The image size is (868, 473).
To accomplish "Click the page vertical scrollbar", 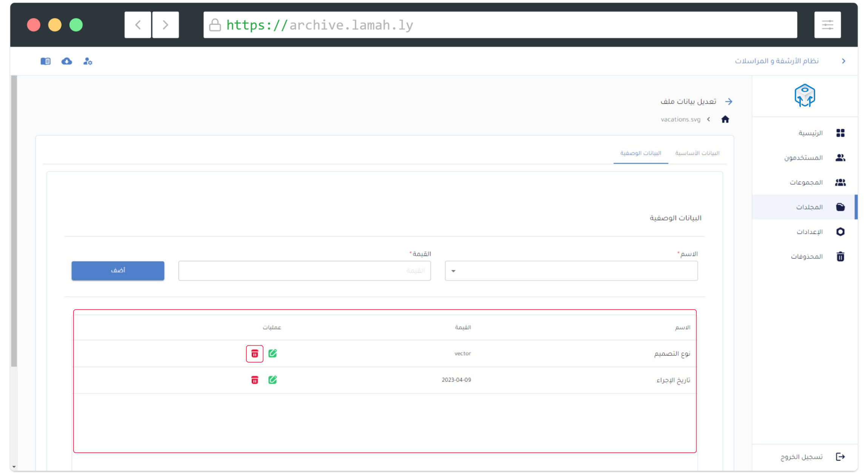I will click(x=14, y=221).
